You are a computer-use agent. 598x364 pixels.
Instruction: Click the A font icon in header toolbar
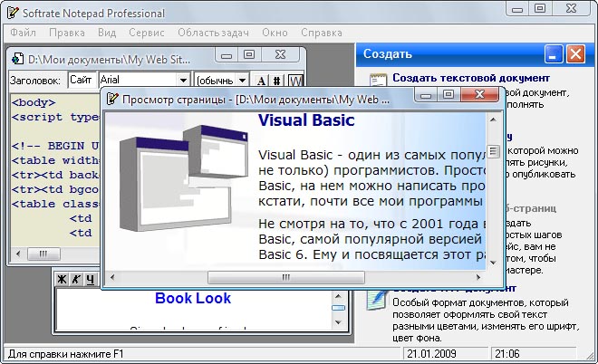pyautogui.click(x=262, y=81)
